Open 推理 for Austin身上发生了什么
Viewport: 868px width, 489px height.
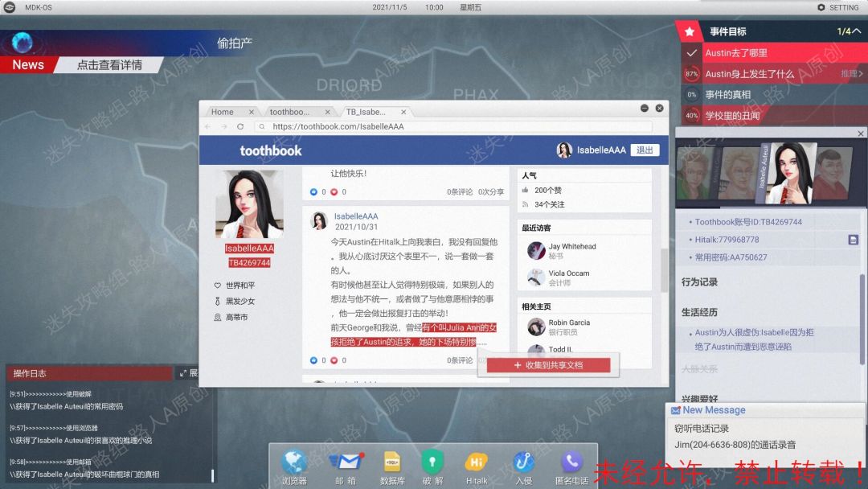[x=851, y=74]
